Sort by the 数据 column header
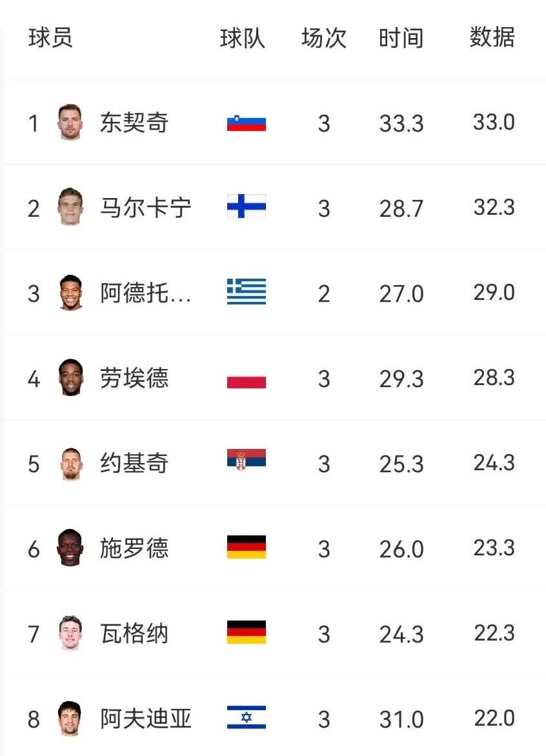The width and height of the screenshot is (546, 756). coord(492,38)
